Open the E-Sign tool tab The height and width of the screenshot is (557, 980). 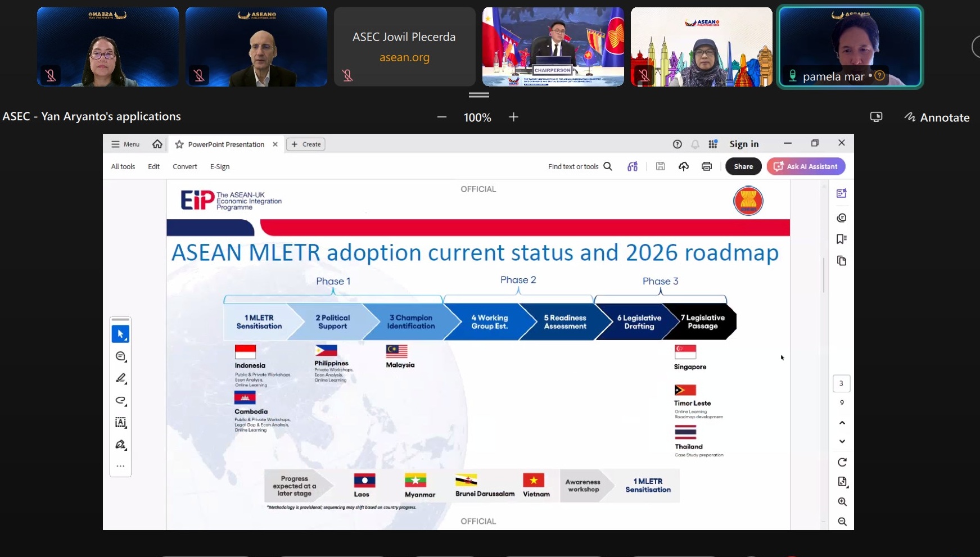(x=220, y=166)
